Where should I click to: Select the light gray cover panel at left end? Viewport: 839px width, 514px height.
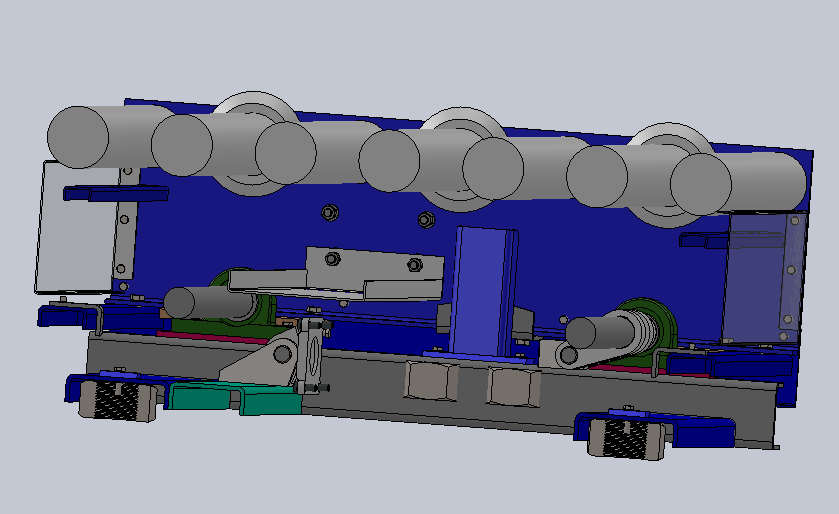click(x=78, y=228)
